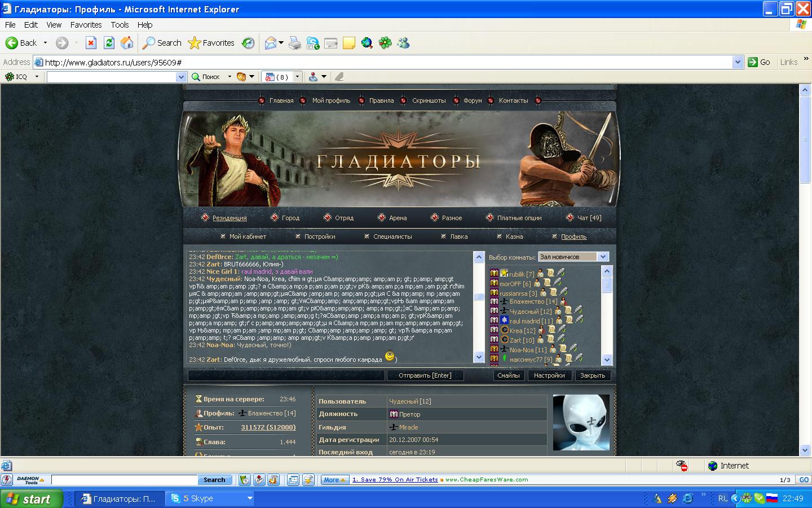Expand the ICQ search field dropdown
812x508 pixels.
click(181, 77)
